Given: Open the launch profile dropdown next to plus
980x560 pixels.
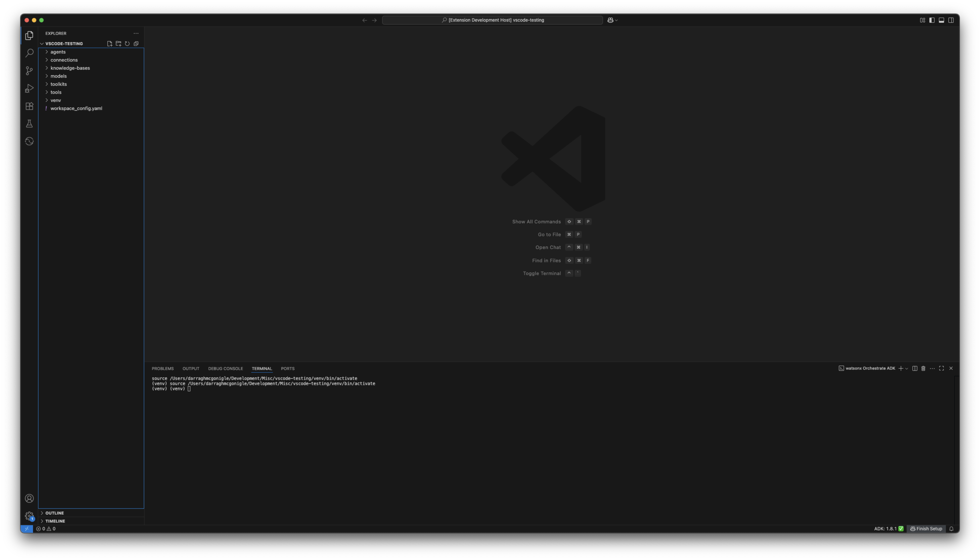Looking at the screenshot, I should (906, 368).
